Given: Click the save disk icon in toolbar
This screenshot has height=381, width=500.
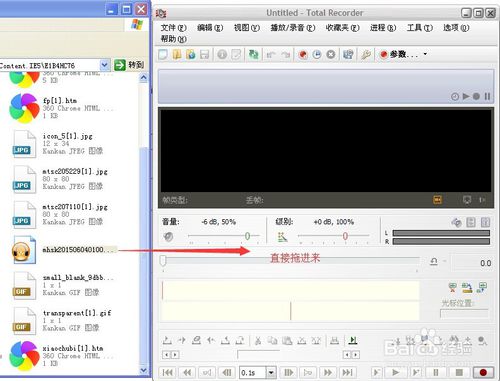Looking at the screenshot, I should pos(204,54).
